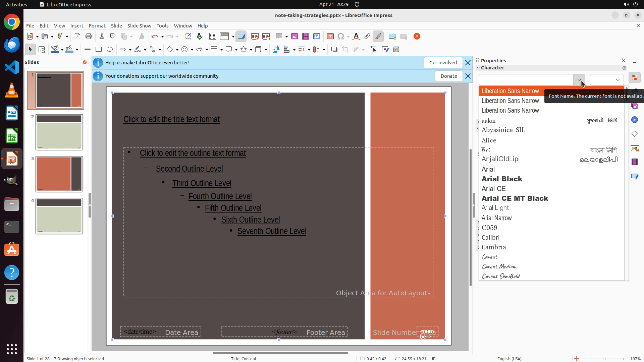
Task: Open the font size dropdown arrow
Action: pos(618,80)
